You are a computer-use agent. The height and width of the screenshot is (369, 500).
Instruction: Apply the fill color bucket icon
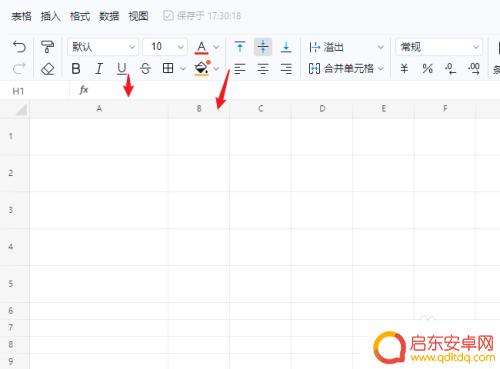click(201, 68)
